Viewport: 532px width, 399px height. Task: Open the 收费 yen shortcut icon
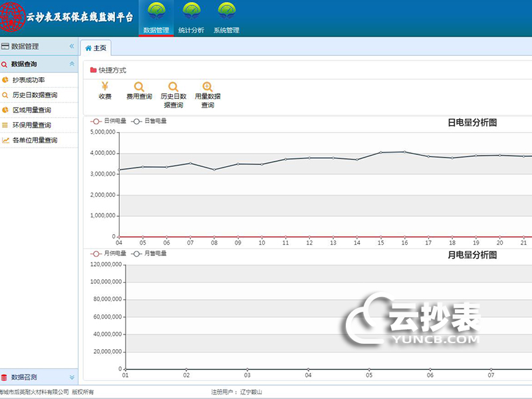point(105,87)
